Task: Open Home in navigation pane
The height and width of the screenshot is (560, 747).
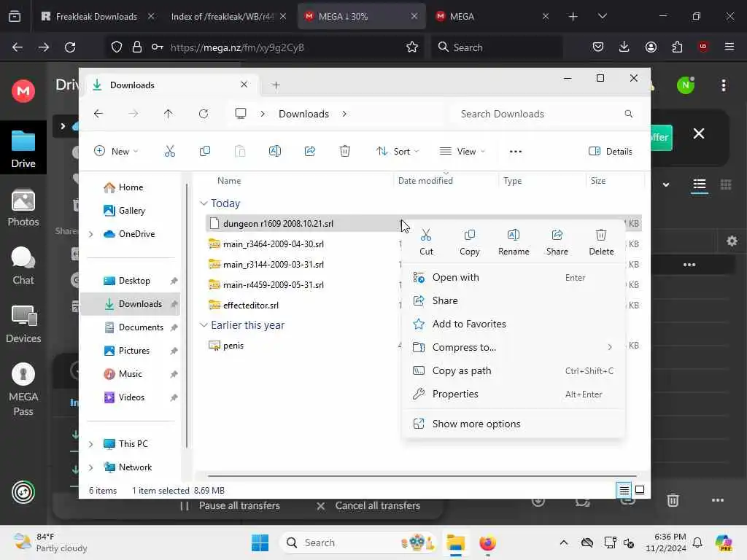Action: click(x=130, y=187)
